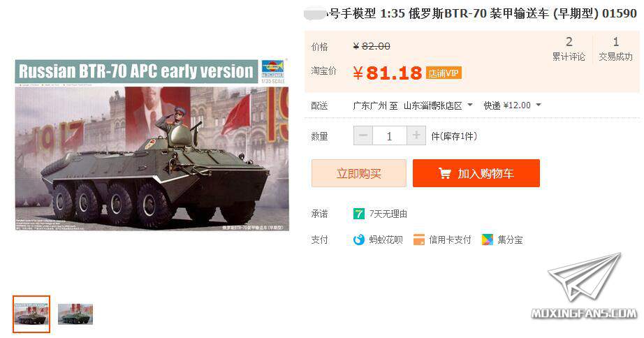Click the blue Ant Huabei payment icon

359,240
